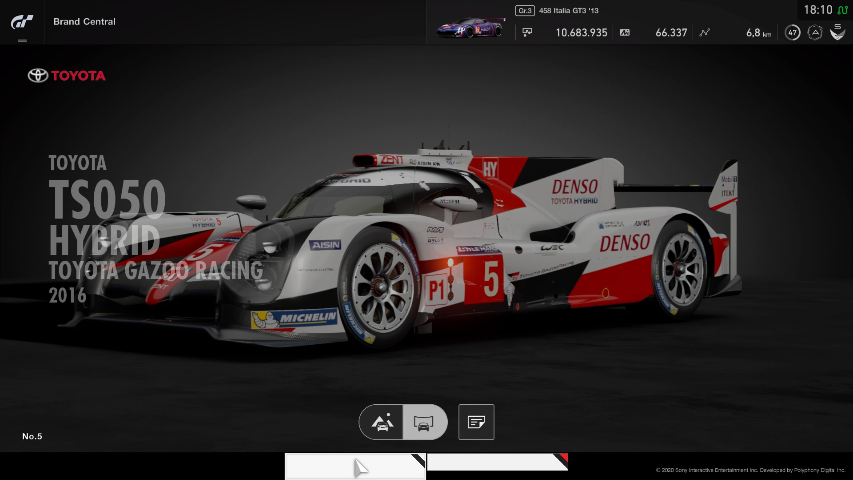The width and height of the screenshot is (853, 480).
Task: Click the credits balance icon
Action: (x=527, y=32)
